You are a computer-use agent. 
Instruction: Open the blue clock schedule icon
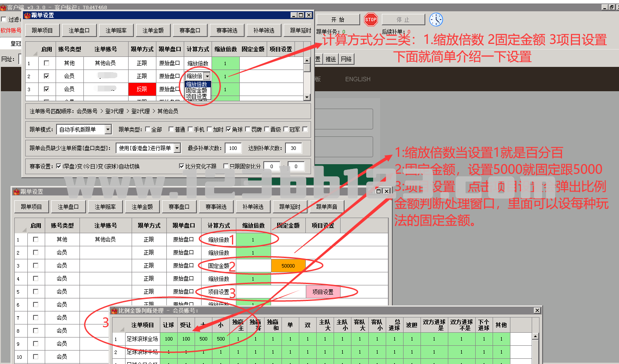436,20
